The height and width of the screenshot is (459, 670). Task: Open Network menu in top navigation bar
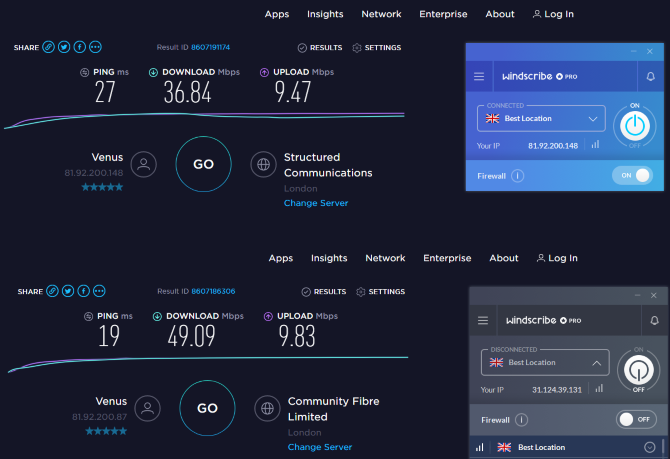coord(381,14)
